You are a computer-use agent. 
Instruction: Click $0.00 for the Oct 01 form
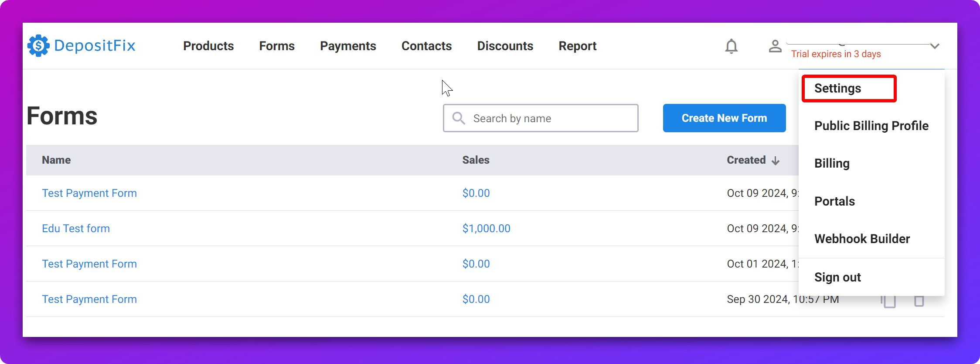point(476,264)
